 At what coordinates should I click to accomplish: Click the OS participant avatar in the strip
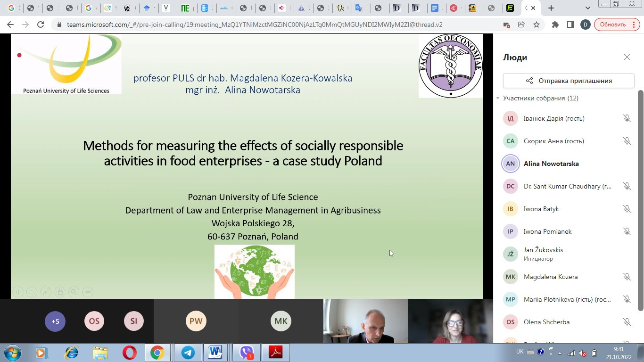94,321
